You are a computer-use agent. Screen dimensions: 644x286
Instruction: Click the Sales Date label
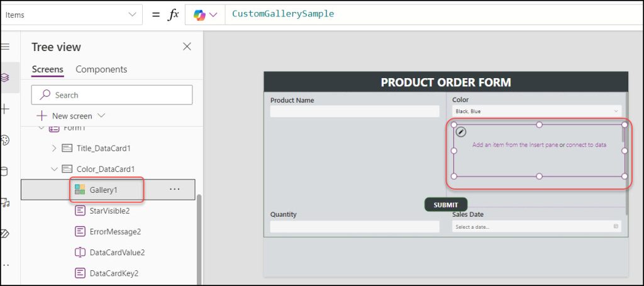coord(468,214)
